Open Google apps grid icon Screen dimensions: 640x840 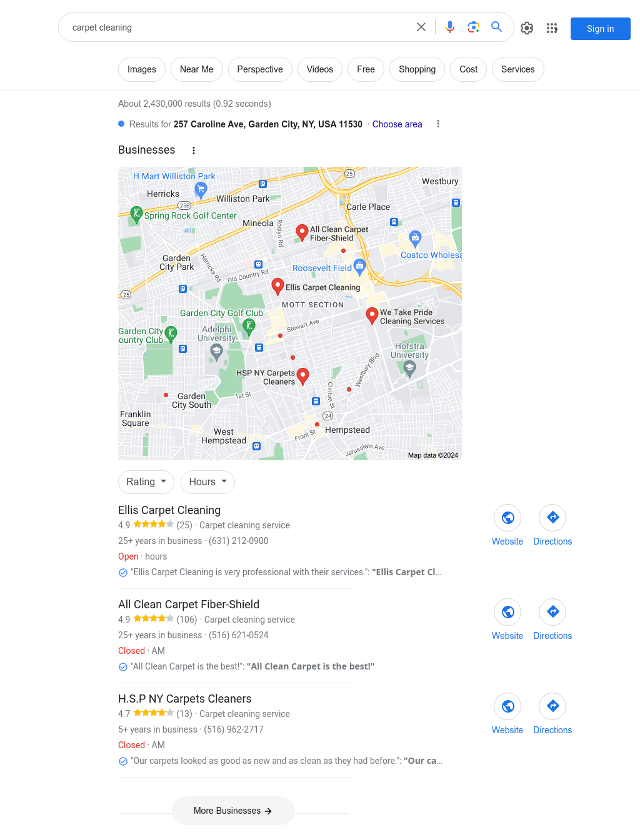(x=552, y=28)
